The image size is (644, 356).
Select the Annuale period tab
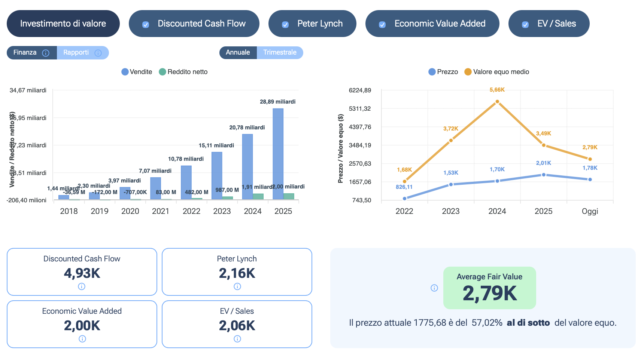coord(238,53)
